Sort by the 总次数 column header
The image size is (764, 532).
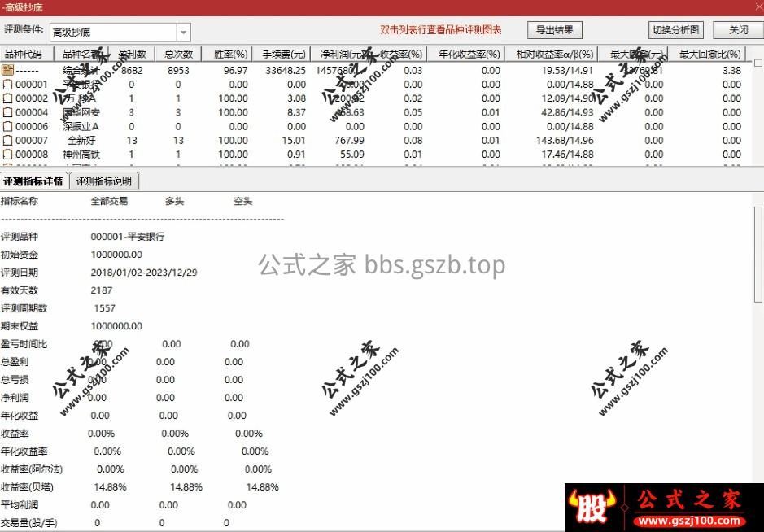tap(178, 54)
